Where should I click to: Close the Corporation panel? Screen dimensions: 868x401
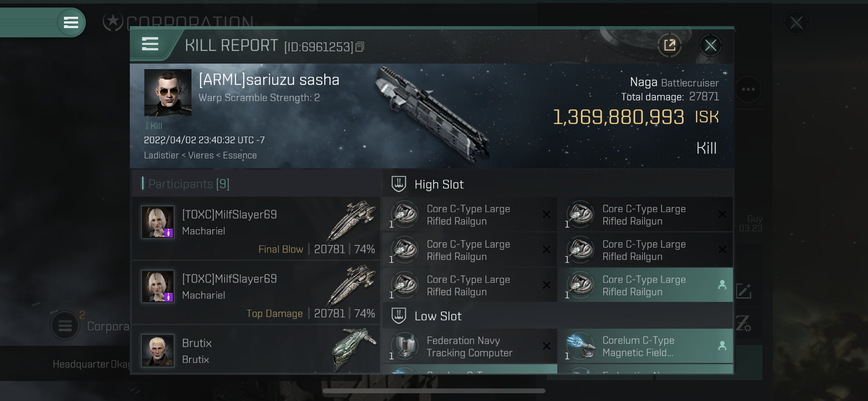[797, 23]
